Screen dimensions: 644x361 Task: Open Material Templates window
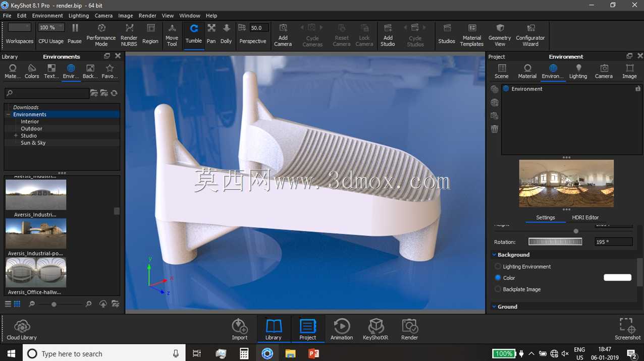click(472, 34)
